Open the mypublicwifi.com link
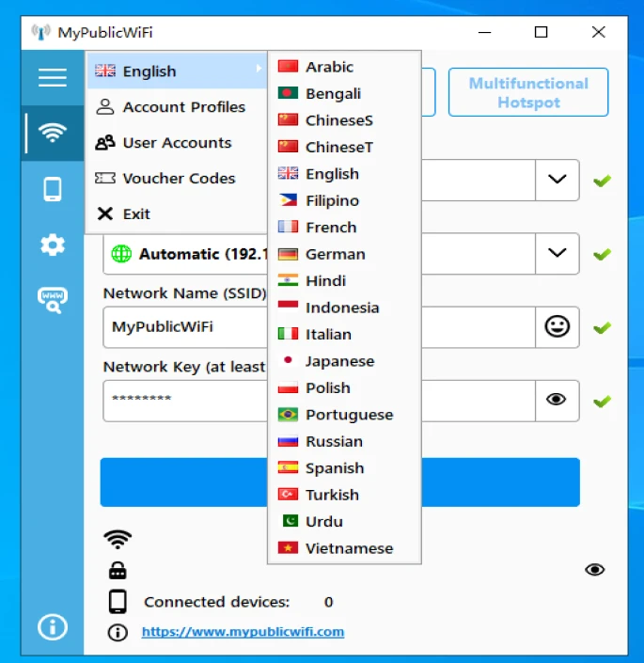Viewport: 644px width, 663px height. point(243,632)
